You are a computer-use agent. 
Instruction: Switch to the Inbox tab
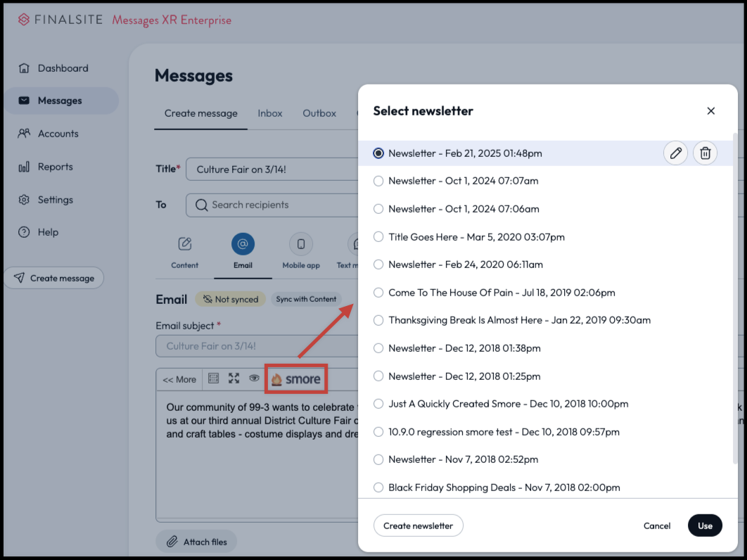coord(270,113)
